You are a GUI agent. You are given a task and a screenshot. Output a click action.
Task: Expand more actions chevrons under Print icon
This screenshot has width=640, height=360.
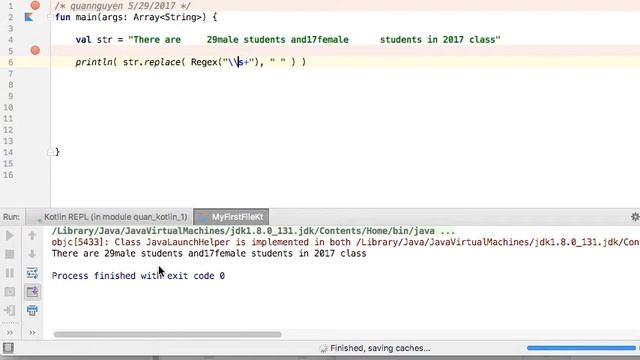click(x=32, y=333)
